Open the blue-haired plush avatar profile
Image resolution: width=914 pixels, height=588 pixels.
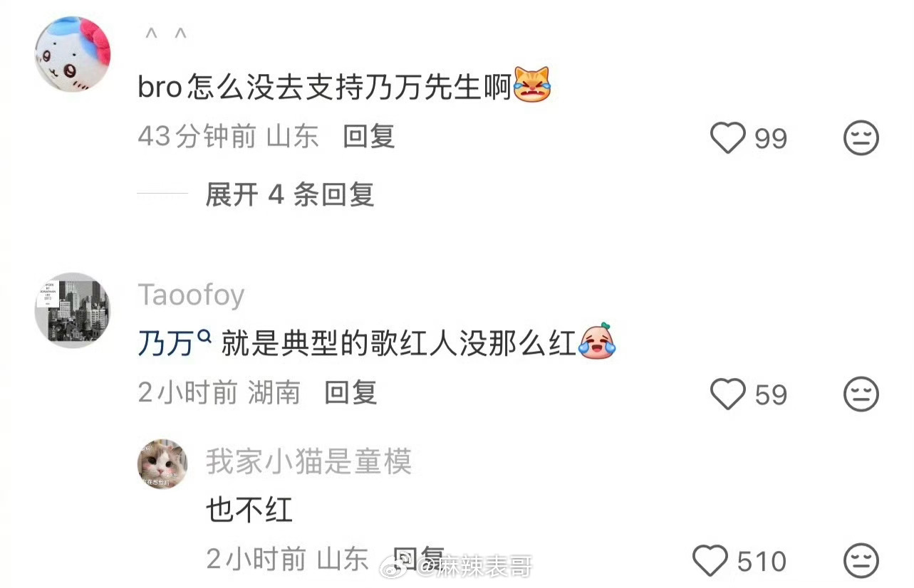[x=73, y=54]
